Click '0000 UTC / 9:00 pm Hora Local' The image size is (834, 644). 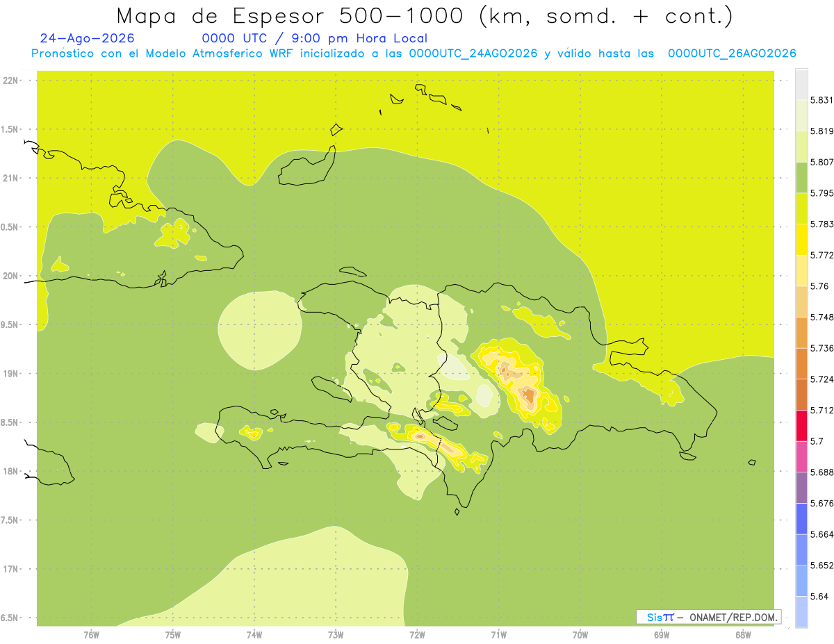[315, 38]
